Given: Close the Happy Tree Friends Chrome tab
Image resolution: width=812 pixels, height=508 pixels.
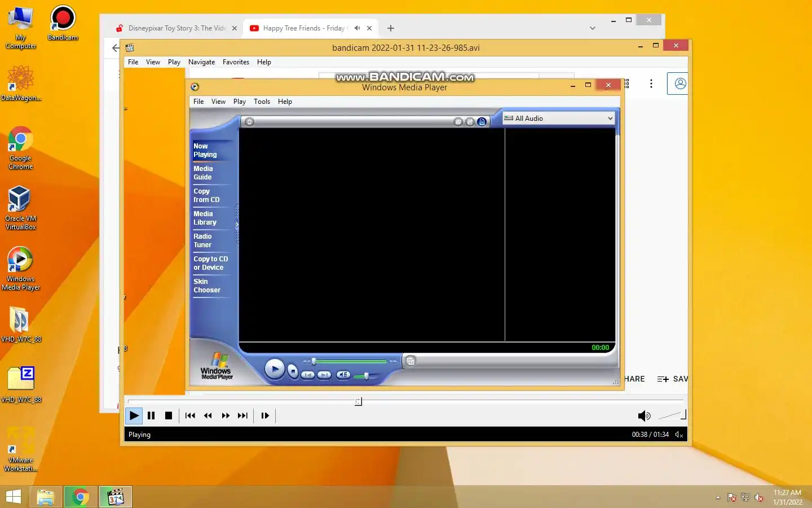Looking at the screenshot, I should (369, 28).
